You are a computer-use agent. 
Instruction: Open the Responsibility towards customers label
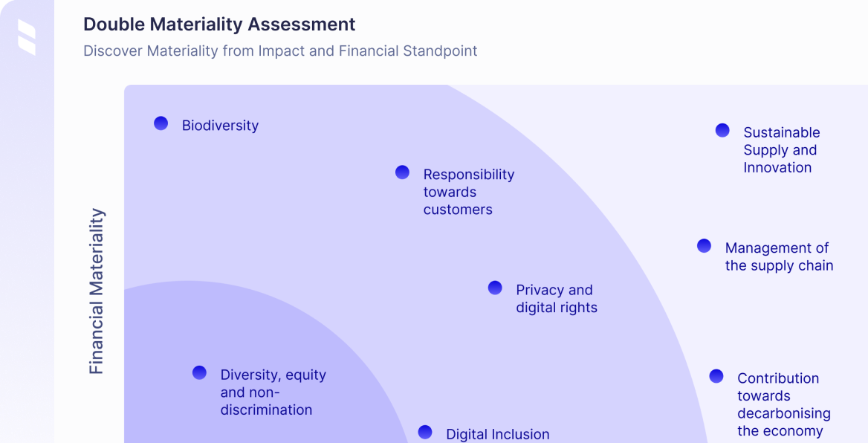click(x=468, y=192)
